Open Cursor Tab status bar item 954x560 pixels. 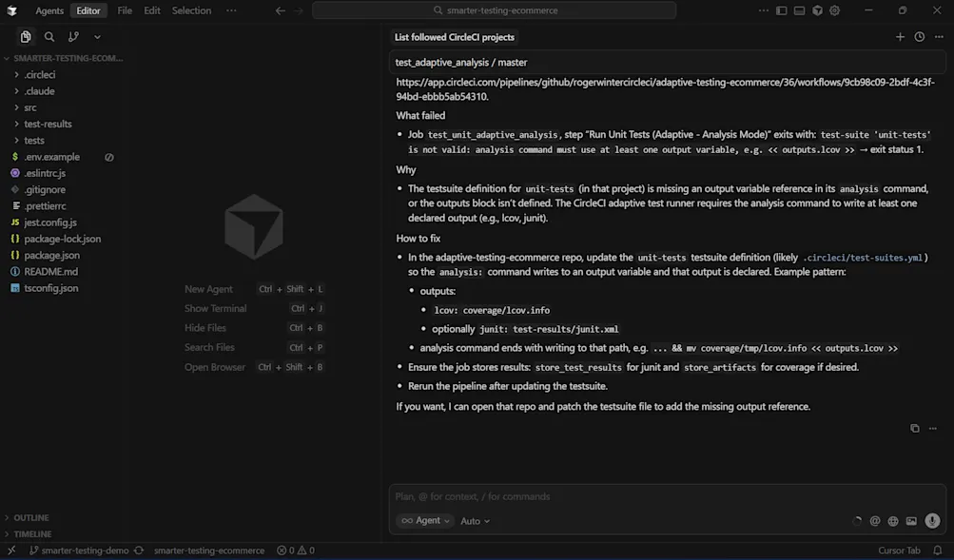point(899,550)
